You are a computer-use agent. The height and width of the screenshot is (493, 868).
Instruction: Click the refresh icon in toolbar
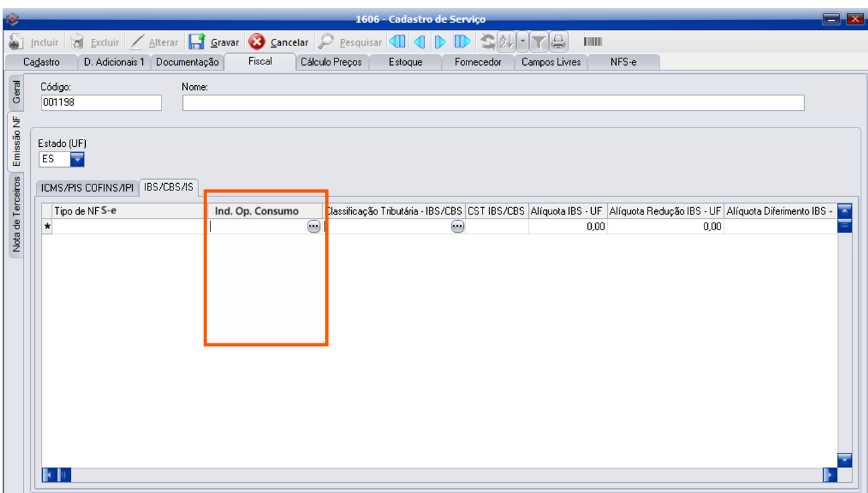coord(489,42)
